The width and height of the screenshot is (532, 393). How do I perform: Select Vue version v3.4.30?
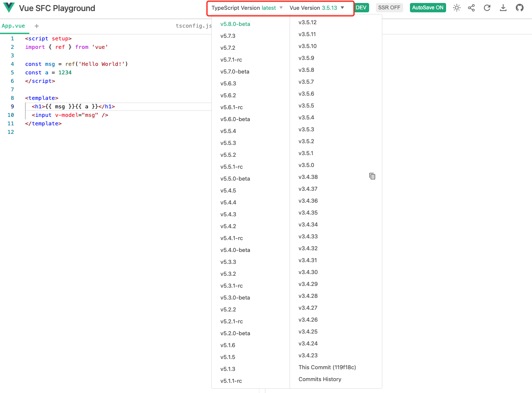pos(308,272)
